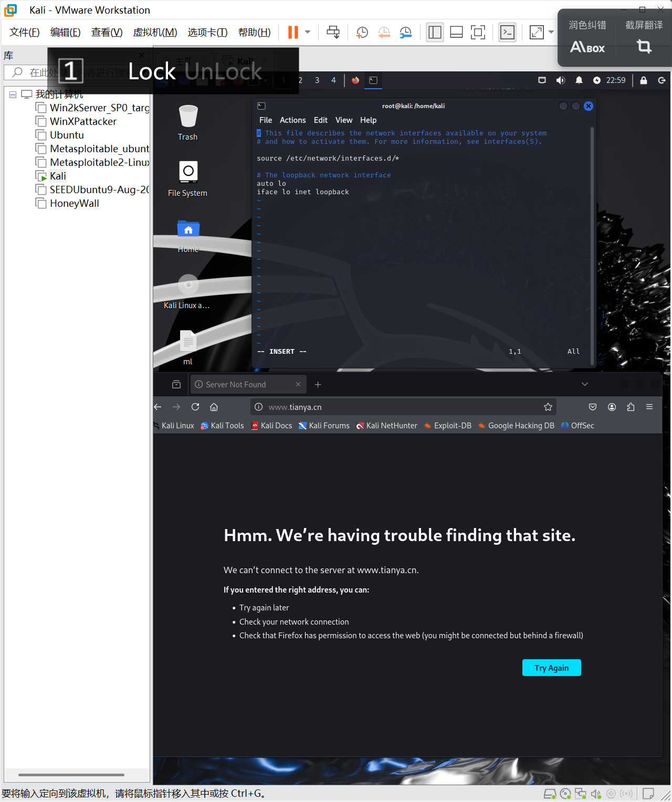The image size is (672, 802).
Task: Go to the Firefox home page icon
Action: [214, 407]
